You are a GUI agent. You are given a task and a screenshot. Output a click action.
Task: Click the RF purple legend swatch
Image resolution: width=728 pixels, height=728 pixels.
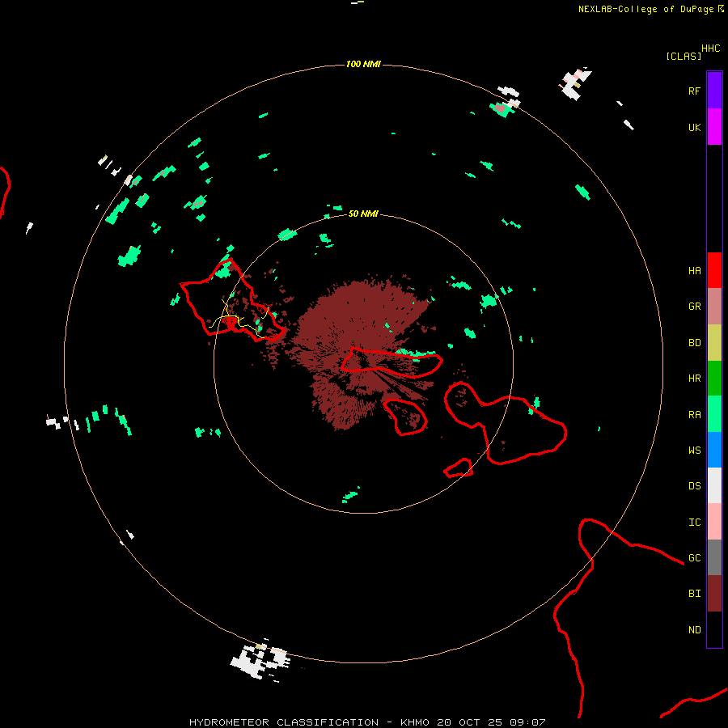pyautogui.click(x=714, y=91)
